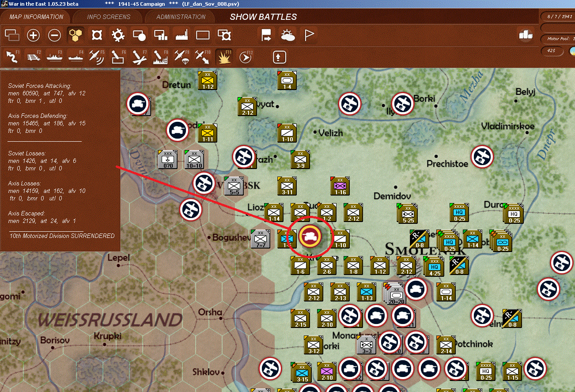Select the F4 ship mode icon
Image resolution: width=575 pixels, height=392 pixels.
point(76,57)
